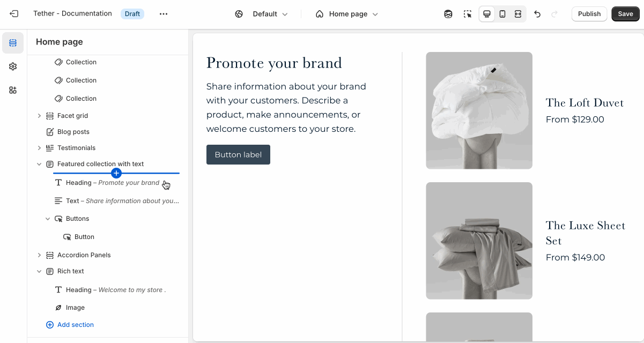Click the Tether - Documentation theme name
This screenshot has height=343, width=644.
72,14
